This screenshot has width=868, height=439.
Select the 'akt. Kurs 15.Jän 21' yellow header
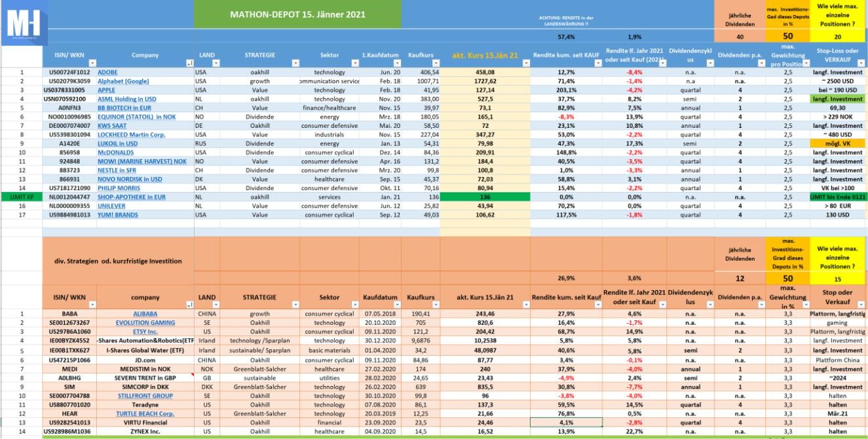485,56
